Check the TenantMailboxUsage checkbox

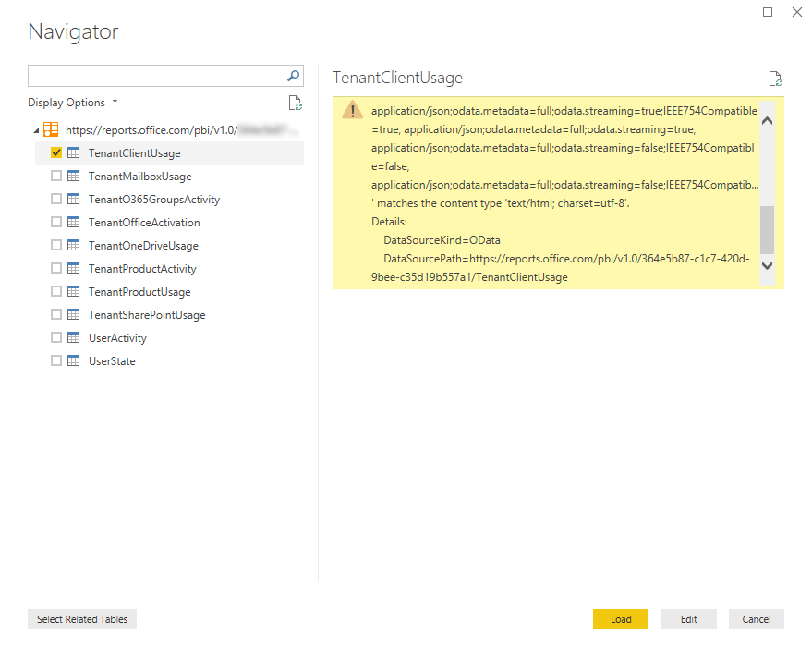pyautogui.click(x=56, y=177)
